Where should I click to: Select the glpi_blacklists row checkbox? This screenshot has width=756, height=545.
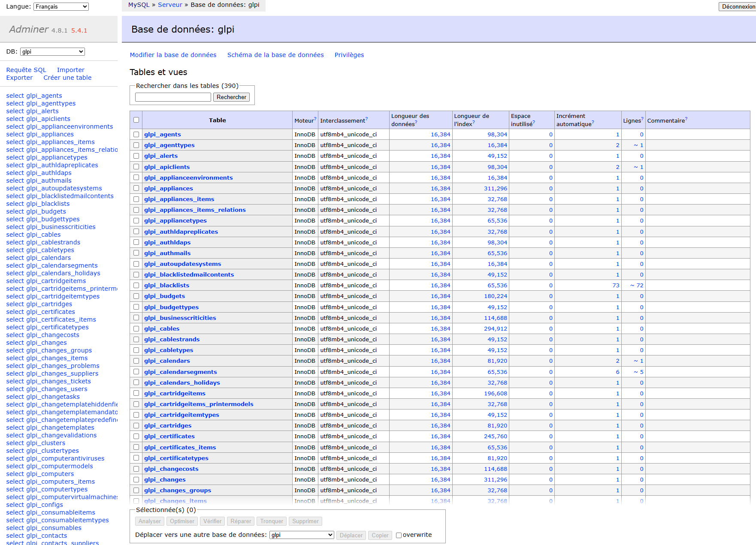coord(136,285)
